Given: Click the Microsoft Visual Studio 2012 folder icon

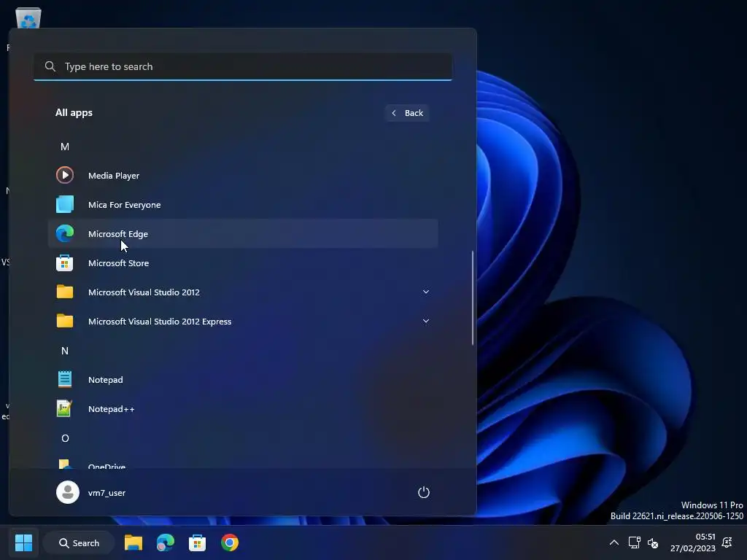Looking at the screenshot, I should click(x=65, y=292).
